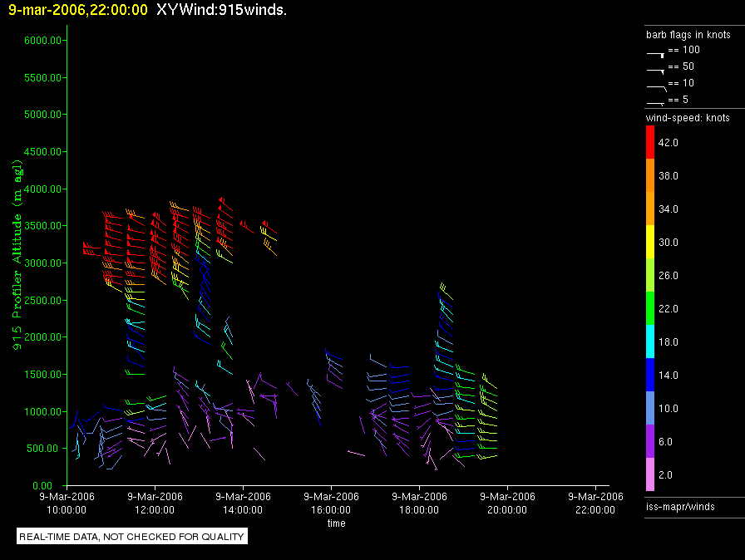Click the 'time' label under the x-axis
Viewport: 745px width, 560px height.
[336, 523]
